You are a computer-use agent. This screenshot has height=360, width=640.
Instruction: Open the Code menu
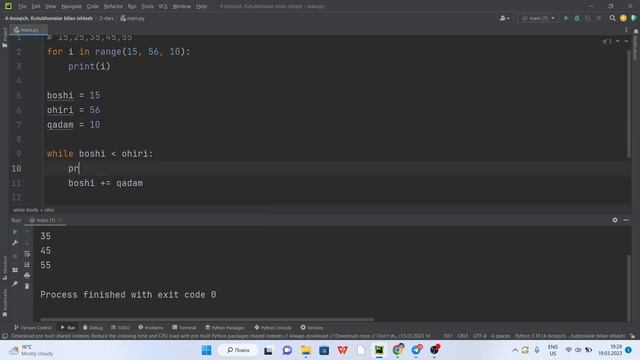pyautogui.click(x=93, y=6)
